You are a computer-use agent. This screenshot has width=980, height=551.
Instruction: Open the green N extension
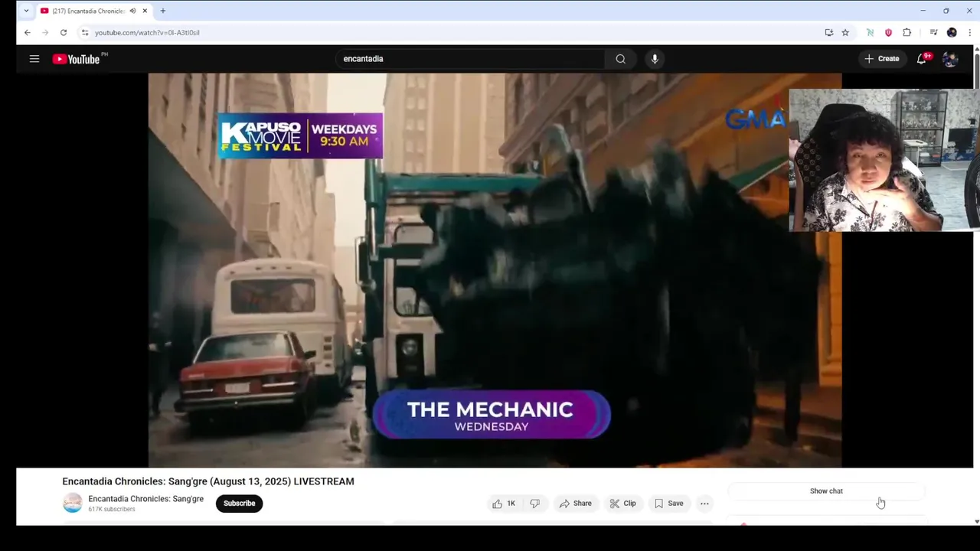[x=870, y=33]
